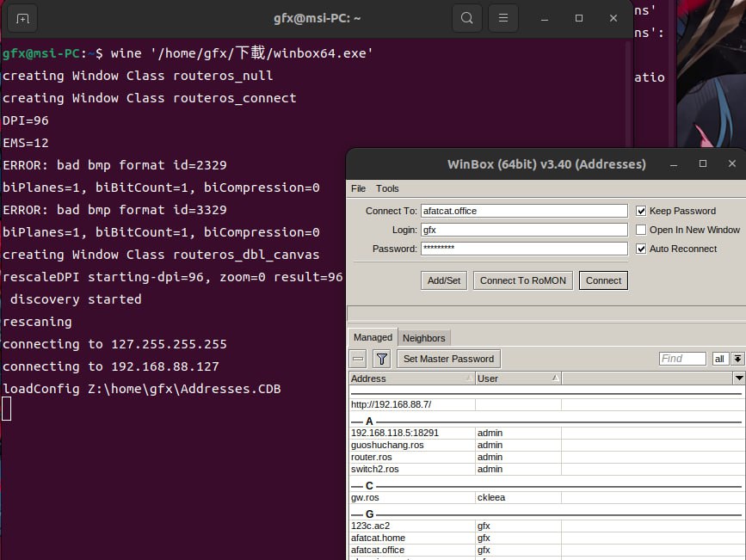Expand the column chooser dropdown in table header
The height and width of the screenshot is (560, 746).
point(738,378)
